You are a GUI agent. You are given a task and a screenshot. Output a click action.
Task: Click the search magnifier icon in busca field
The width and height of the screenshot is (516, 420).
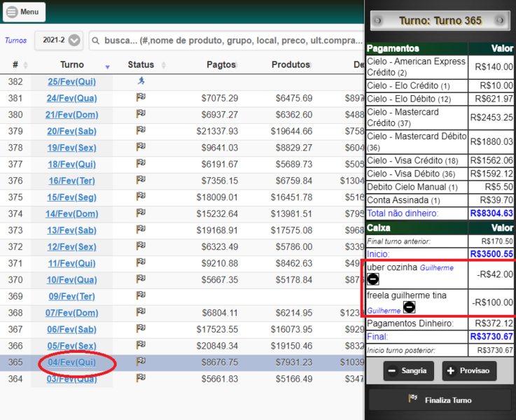click(x=96, y=41)
